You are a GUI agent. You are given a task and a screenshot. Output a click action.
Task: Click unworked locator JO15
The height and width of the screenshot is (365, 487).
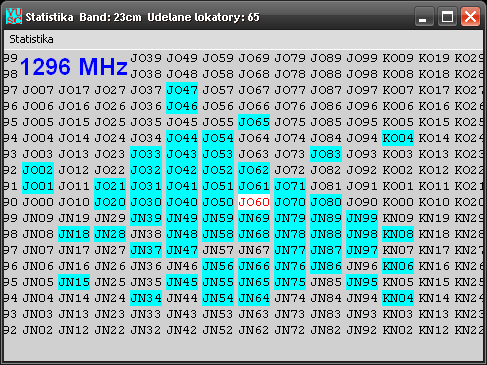pos(74,122)
